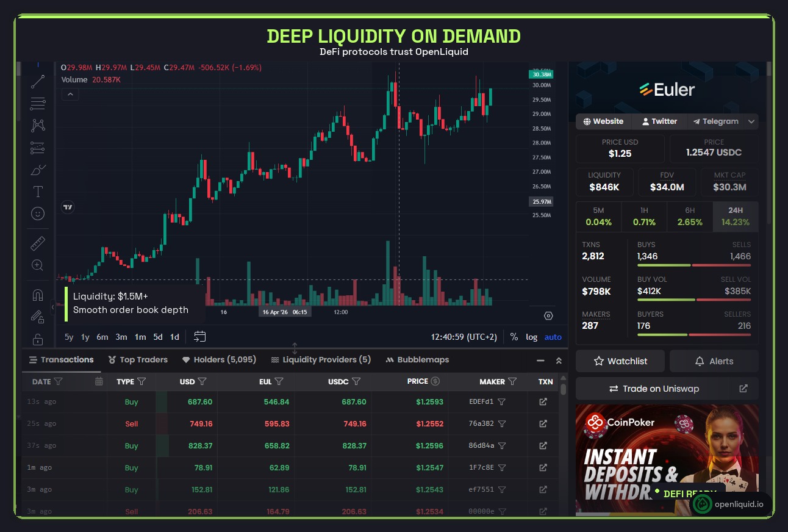Lock all drawings on the chart

pyautogui.click(x=37, y=339)
